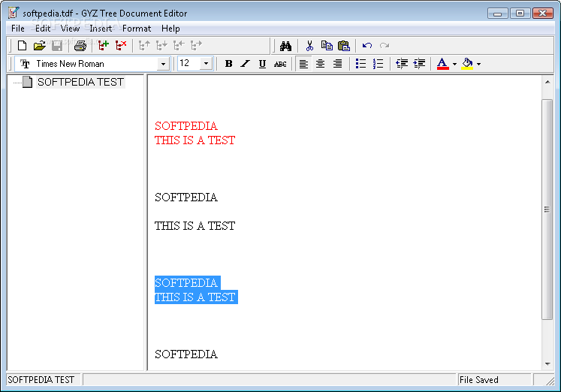The width and height of the screenshot is (561, 392).
Task: Apply yellow highlight fill color
Action: (x=467, y=64)
